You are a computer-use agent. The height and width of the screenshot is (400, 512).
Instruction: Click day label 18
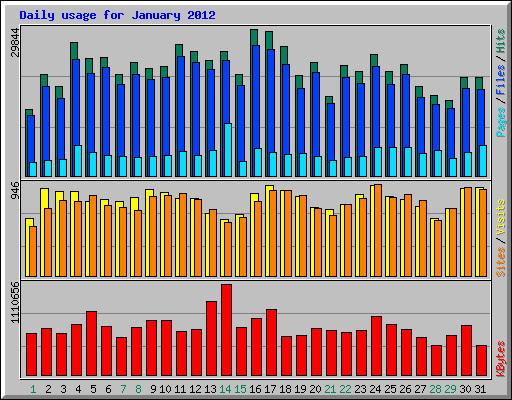[285, 389]
